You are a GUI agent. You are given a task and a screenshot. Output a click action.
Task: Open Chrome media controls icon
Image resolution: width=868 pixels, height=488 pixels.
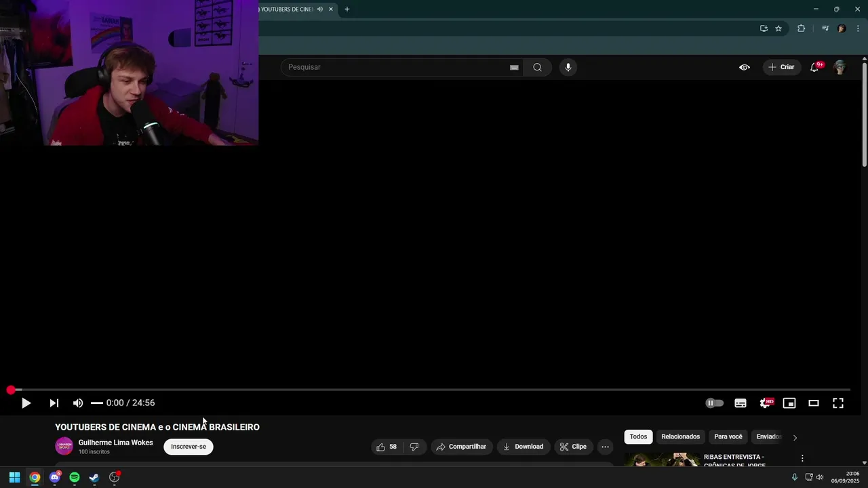point(825,28)
